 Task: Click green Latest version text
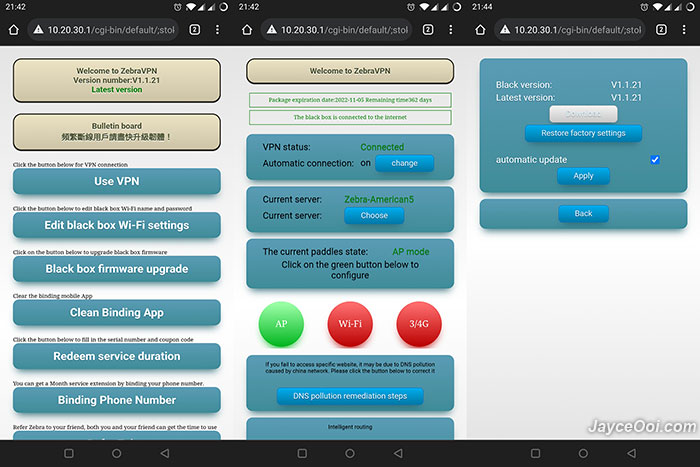click(x=117, y=90)
